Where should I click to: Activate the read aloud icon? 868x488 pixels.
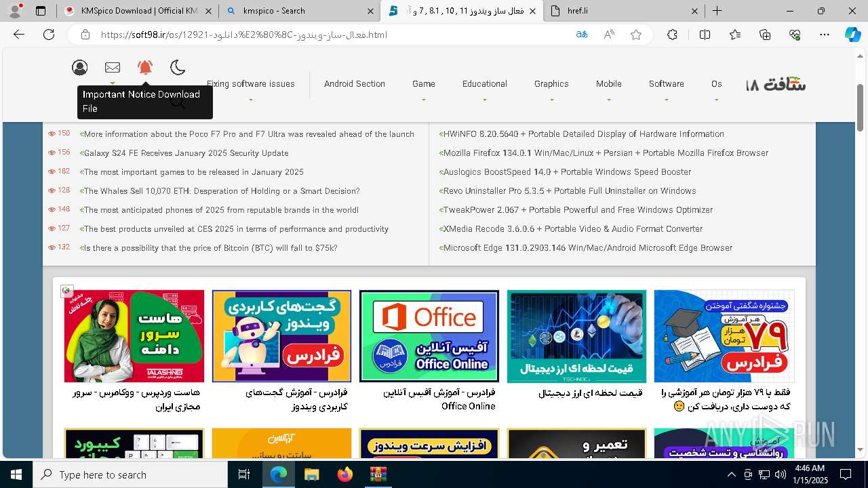point(609,35)
